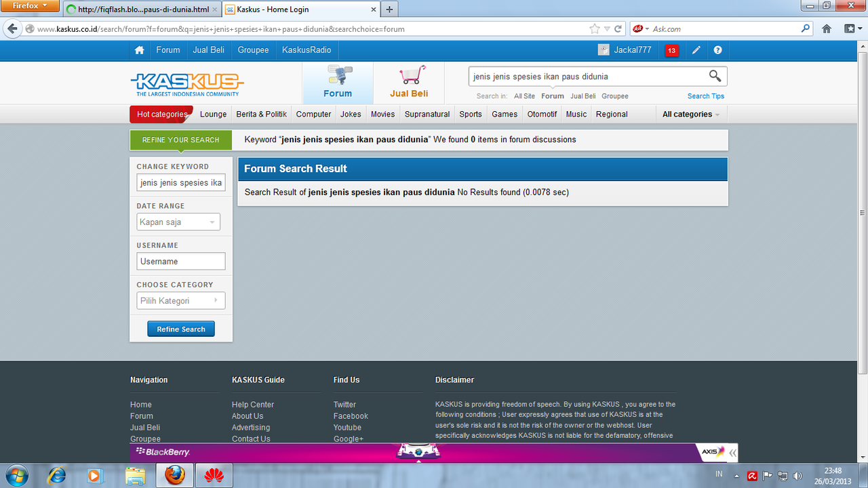Switch to the fiqflash blog tab
868x488 pixels.
[142, 9]
